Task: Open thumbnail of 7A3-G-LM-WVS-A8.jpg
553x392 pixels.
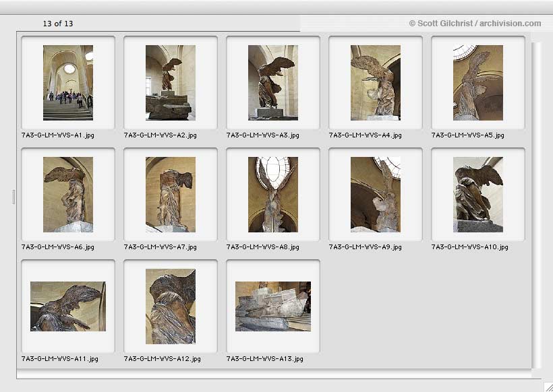Action: 273,195
